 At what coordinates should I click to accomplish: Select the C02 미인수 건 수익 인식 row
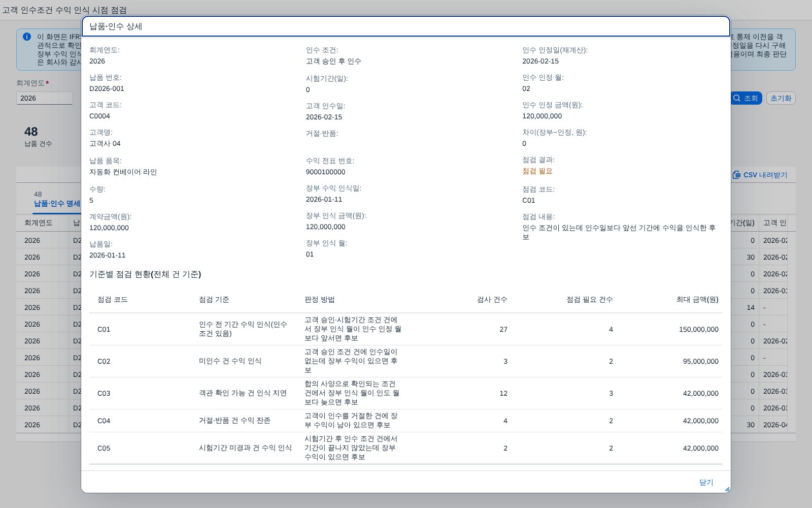[x=406, y=361]
